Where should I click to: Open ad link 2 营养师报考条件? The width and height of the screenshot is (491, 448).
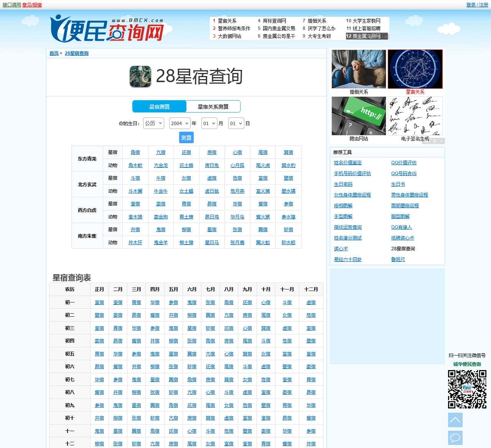[x=234, y=28]
